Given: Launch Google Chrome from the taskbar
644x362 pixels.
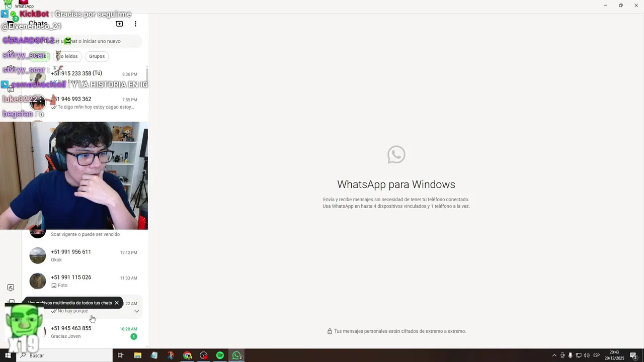Looking at the screenshot, I should (187, 355).
